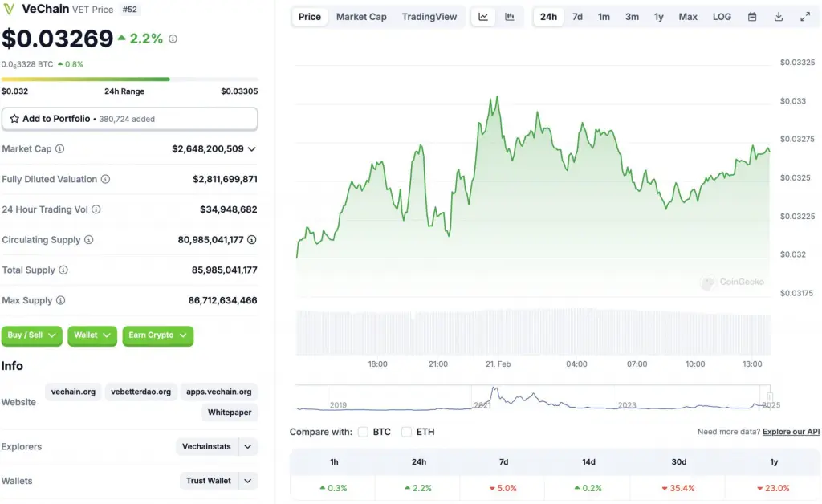Click the 1y -23.0% cell
The image size is (822, 504).
coord(773,488)
